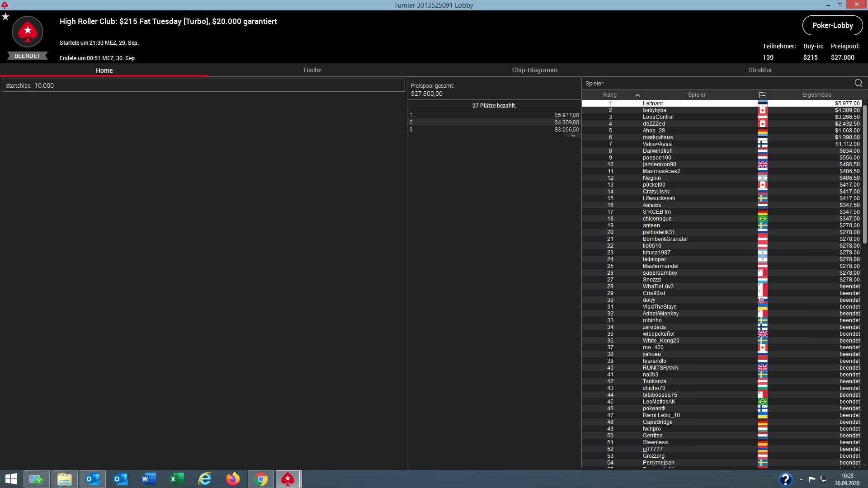Select player babybyba in the list
Screen dimensions: 868x488
tap(654, 110)
